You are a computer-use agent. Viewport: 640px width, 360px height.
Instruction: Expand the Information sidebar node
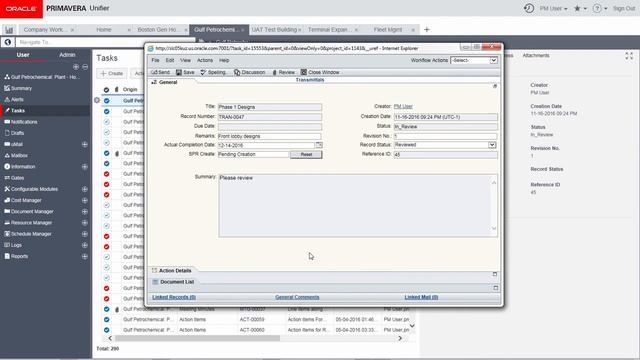click(x=84, y=167)
